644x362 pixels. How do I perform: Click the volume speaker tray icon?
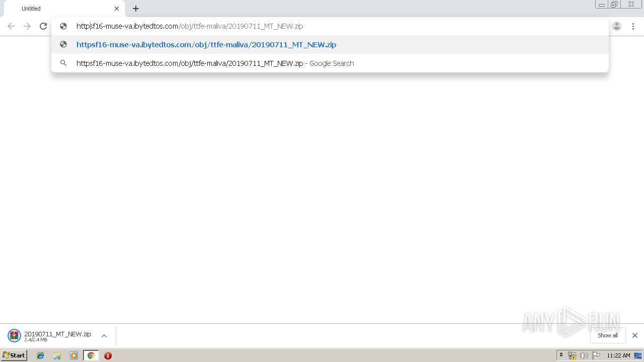click(584, 355)
